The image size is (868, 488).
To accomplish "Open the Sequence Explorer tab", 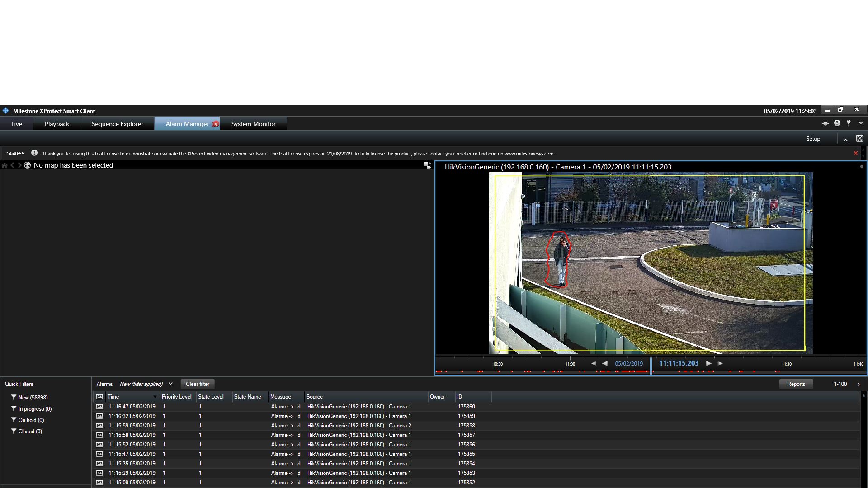I will (x=118, y=124).
